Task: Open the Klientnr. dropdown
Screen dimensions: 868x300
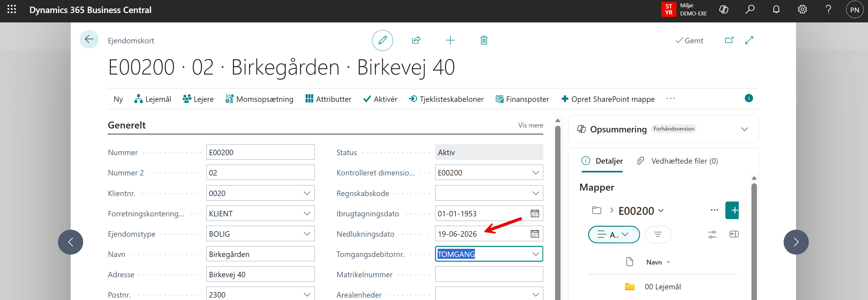Action: click(x=307, y=193)
